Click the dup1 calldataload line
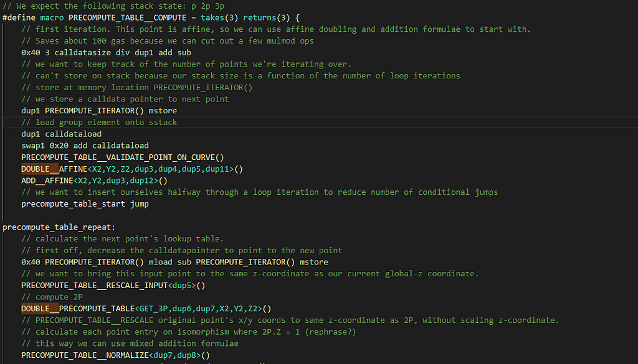Viewport: 638px width, 364px height. click(62, 134)
